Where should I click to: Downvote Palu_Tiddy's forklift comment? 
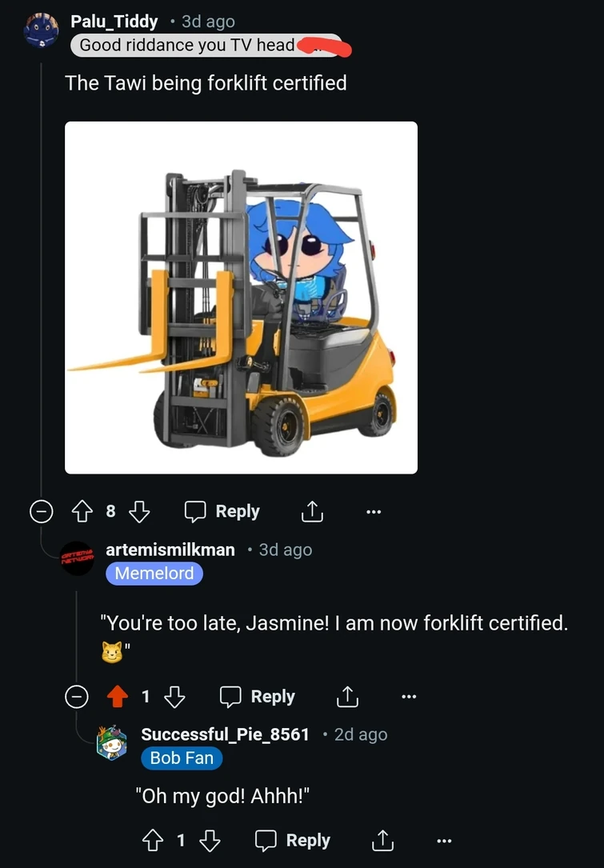click(139, 511)
